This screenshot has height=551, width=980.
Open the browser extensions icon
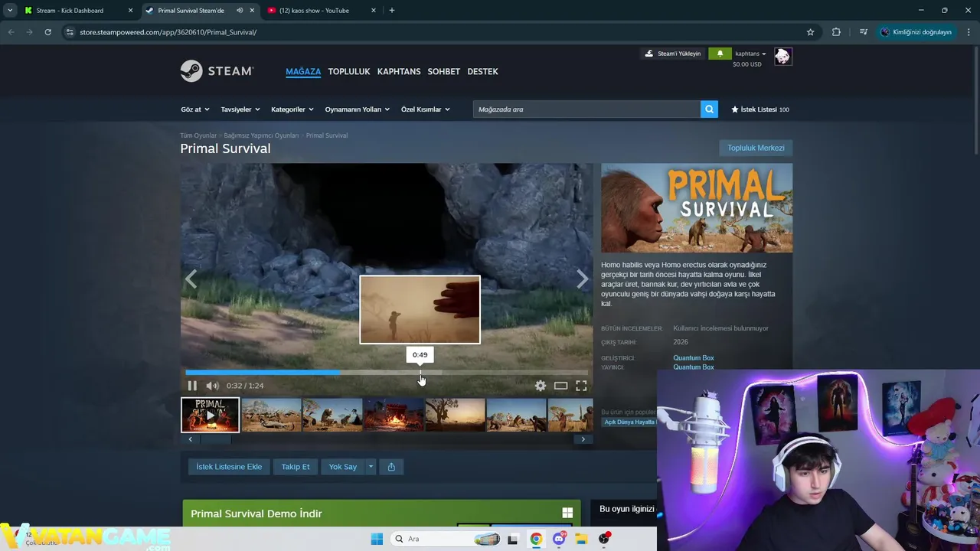tap(836, 32)
